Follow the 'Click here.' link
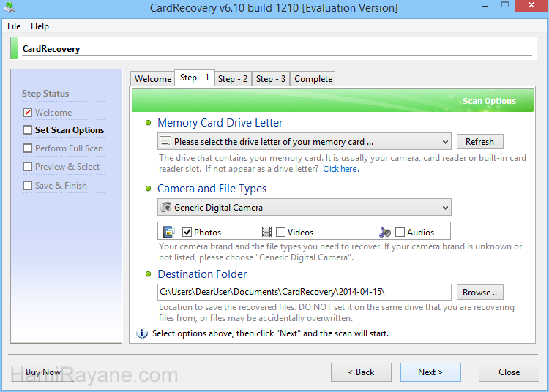 pos(341,169)
